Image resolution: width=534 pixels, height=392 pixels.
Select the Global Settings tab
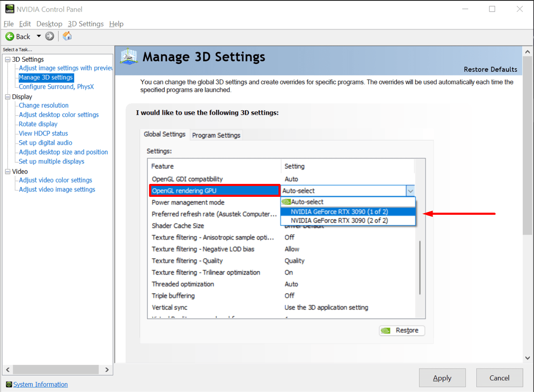tap(165, 134)
